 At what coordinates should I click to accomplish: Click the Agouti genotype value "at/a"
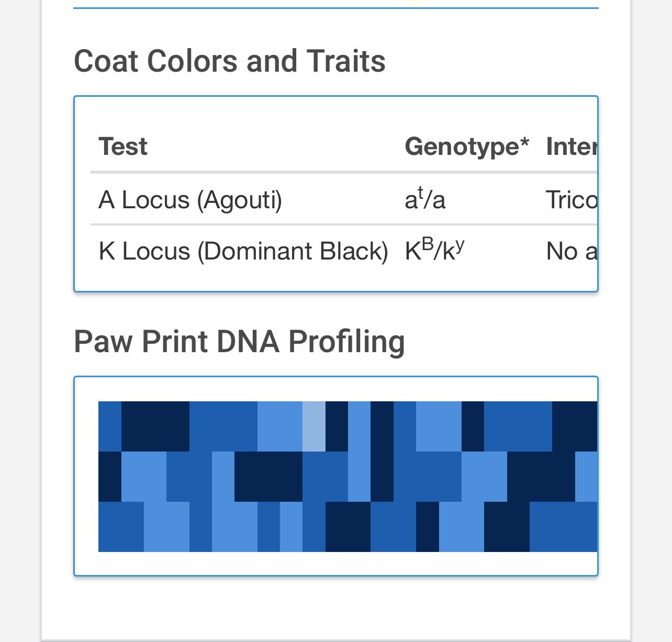pyautogui.click(x=425, y=200)
